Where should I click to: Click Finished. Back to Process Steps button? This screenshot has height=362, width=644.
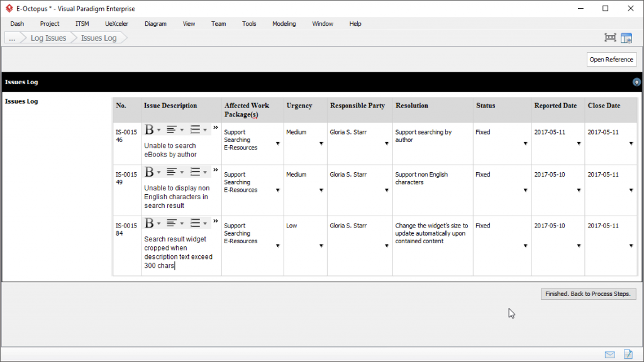pos(587,293)
